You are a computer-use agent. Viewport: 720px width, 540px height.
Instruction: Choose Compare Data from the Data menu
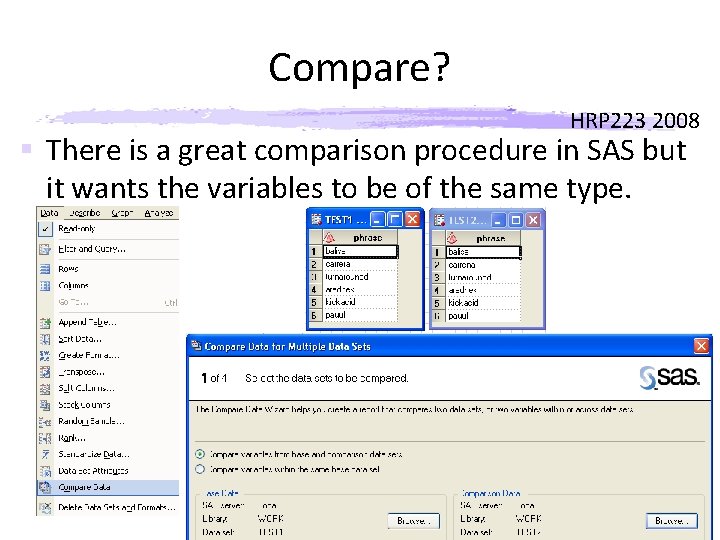(x=108, y=487)
